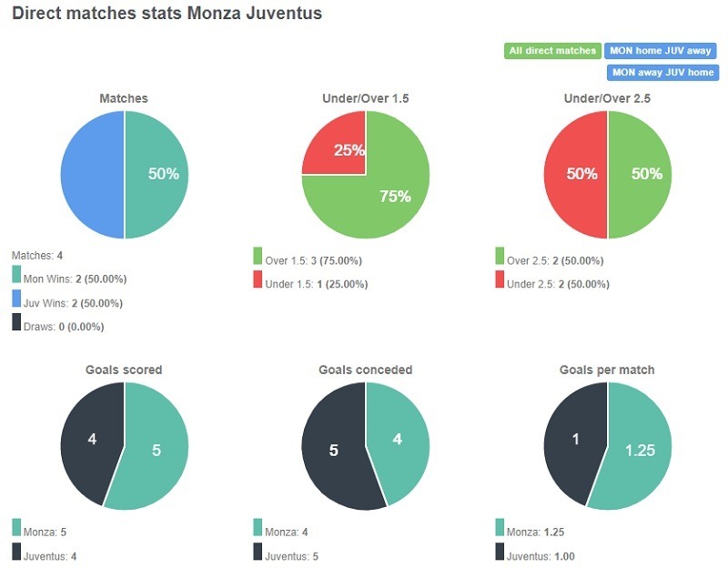Select the green swatch for 'Over 1.5: 3'
Viewport: 728px width, 568px height.
(x=258, y=258)
